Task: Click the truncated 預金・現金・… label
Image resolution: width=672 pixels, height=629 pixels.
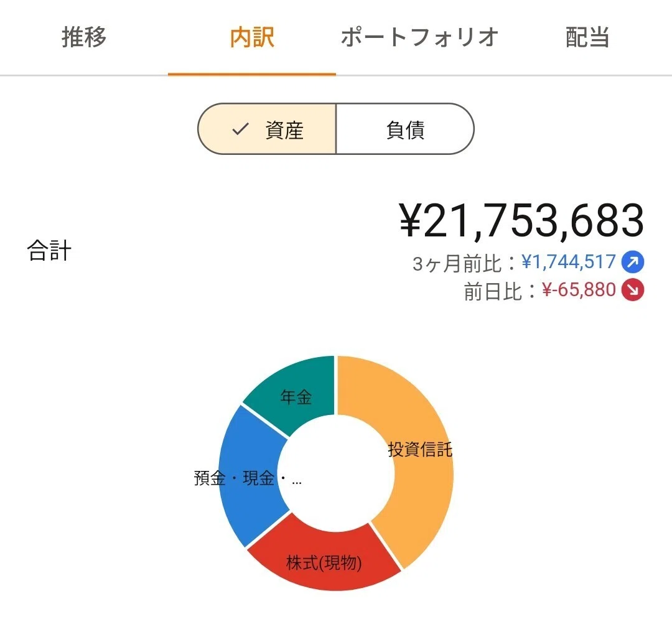Action: pos(248,478)
